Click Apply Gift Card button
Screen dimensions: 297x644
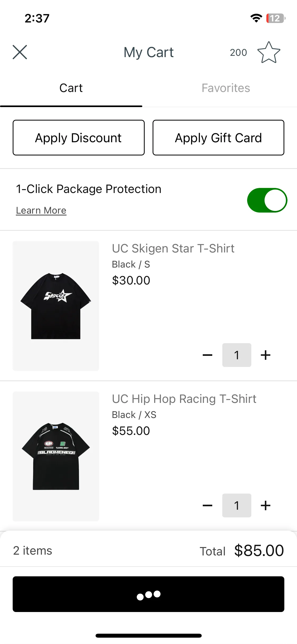tap(218, 138)
